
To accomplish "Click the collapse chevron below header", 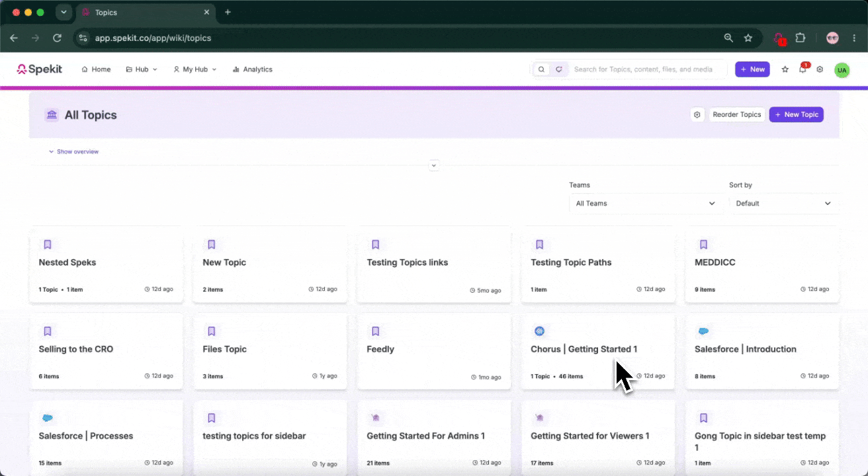I will 434,165.
